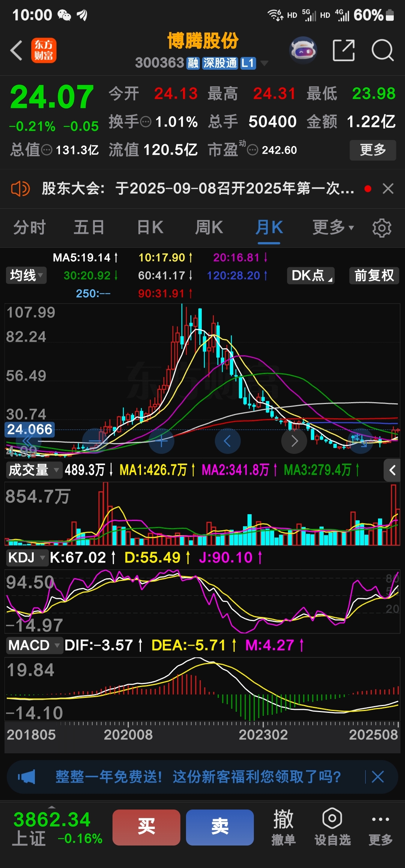Viewport: 405px width, 868px height.
Task: Open bottom 更多 three-dot menu
Action: (381, 828)
